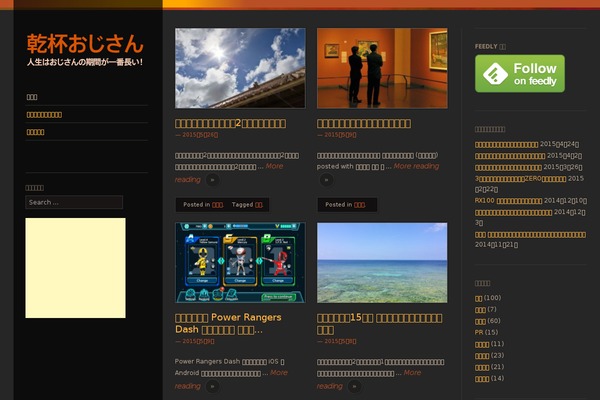Open the category with count (21)
This screenshot has height=400, width=600.
coord(482,367)
